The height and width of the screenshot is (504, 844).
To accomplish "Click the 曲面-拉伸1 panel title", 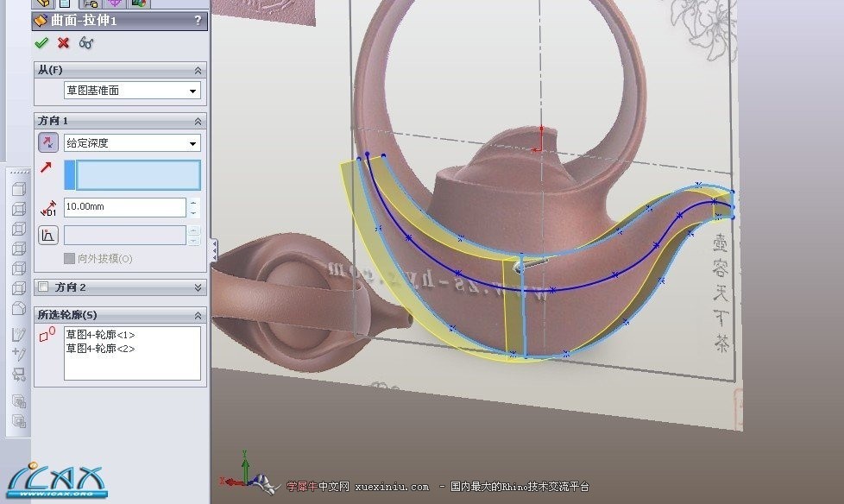I will coord(84,21).
